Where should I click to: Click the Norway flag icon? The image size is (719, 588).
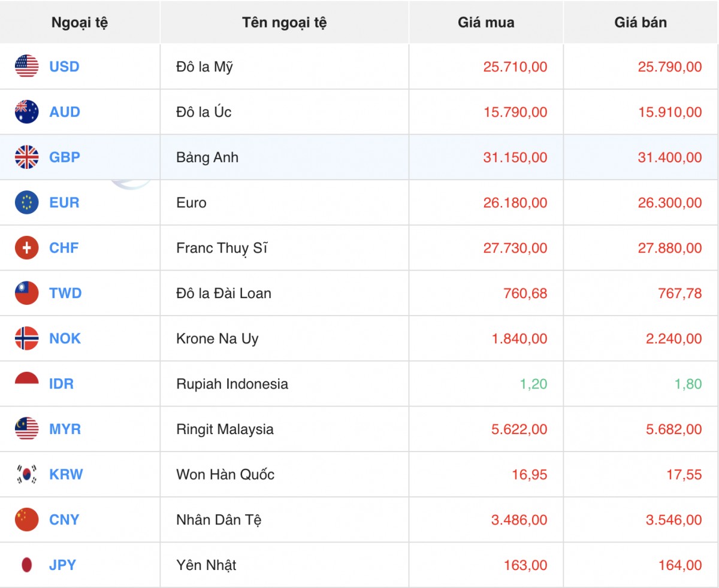(27, 338)
